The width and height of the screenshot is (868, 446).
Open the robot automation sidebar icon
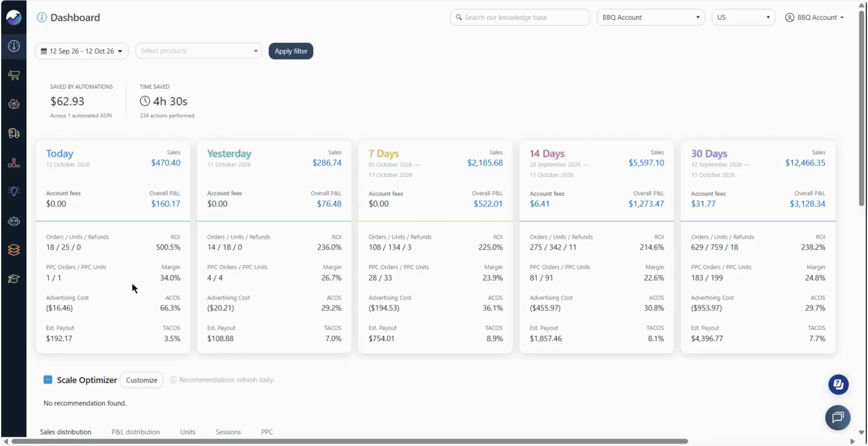click(x=14, y=221)
